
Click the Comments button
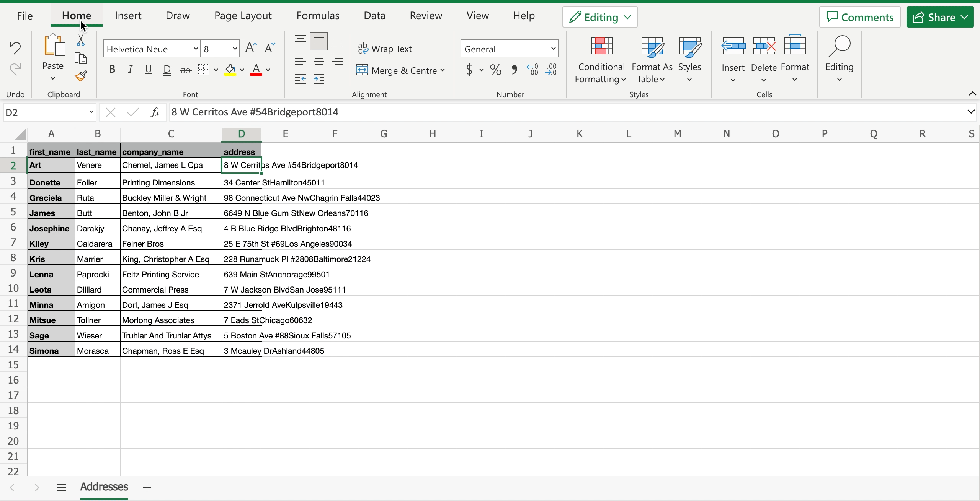pyautogui.click(x=859, y=17)
